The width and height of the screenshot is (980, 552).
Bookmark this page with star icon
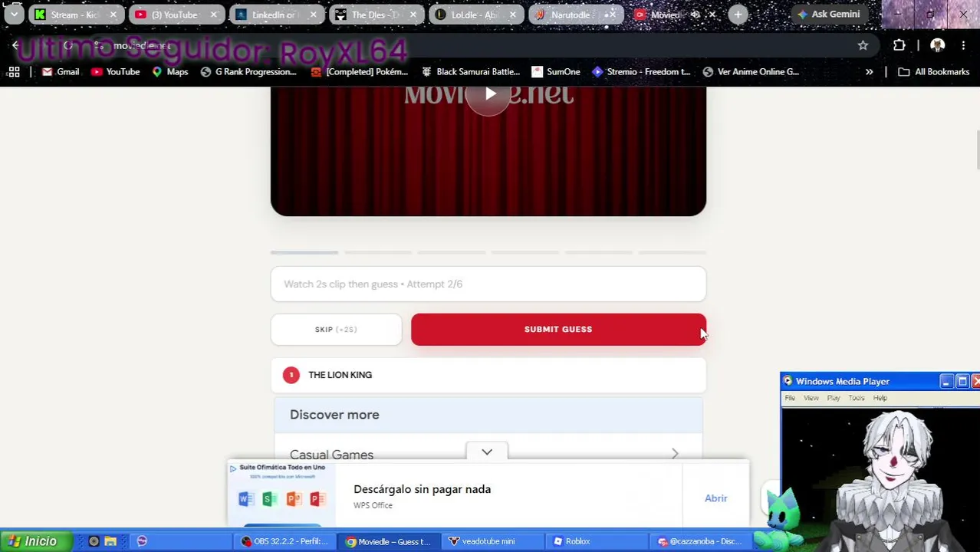click(x=863, y=46)
